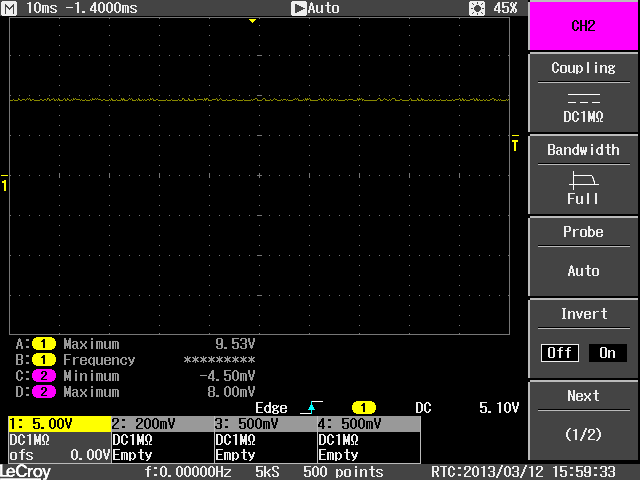Click channel 2 Empty label
Image resolution: width=640 pixels, height=480 pixels.
click(133, 455)
